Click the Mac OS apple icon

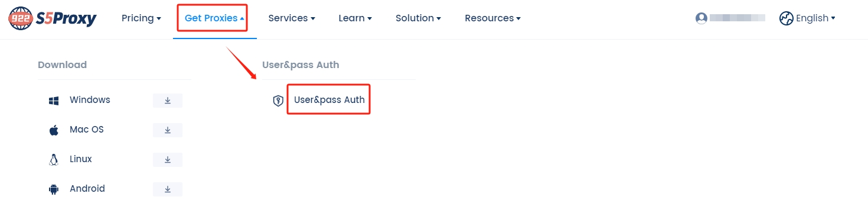(54, 130)
